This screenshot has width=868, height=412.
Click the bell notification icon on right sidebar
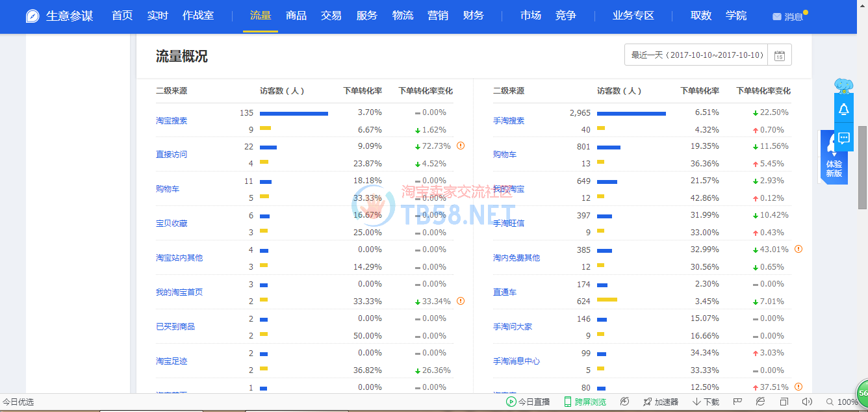coord(843,109)
